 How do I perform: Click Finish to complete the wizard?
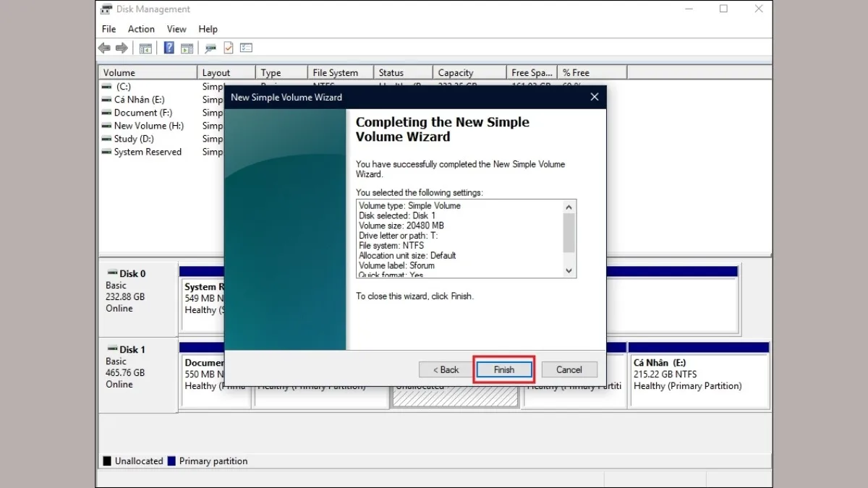504,369
